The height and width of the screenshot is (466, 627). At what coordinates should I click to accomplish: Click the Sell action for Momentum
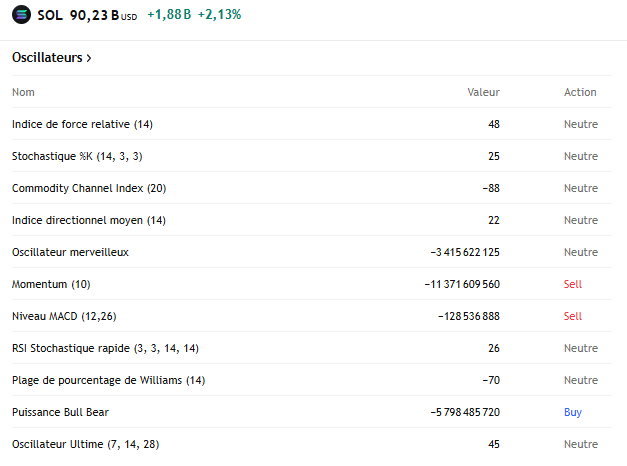coord(572,284)
